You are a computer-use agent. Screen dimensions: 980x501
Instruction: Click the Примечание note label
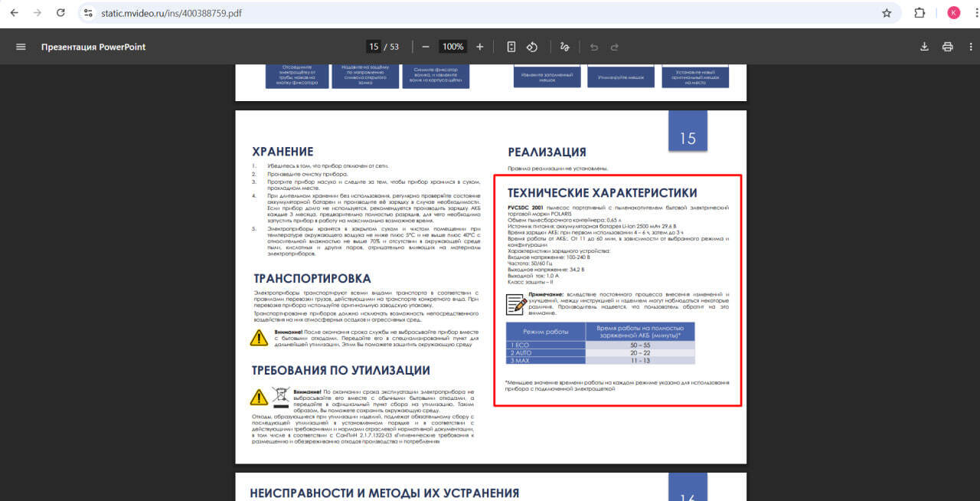tap(545, 294)
